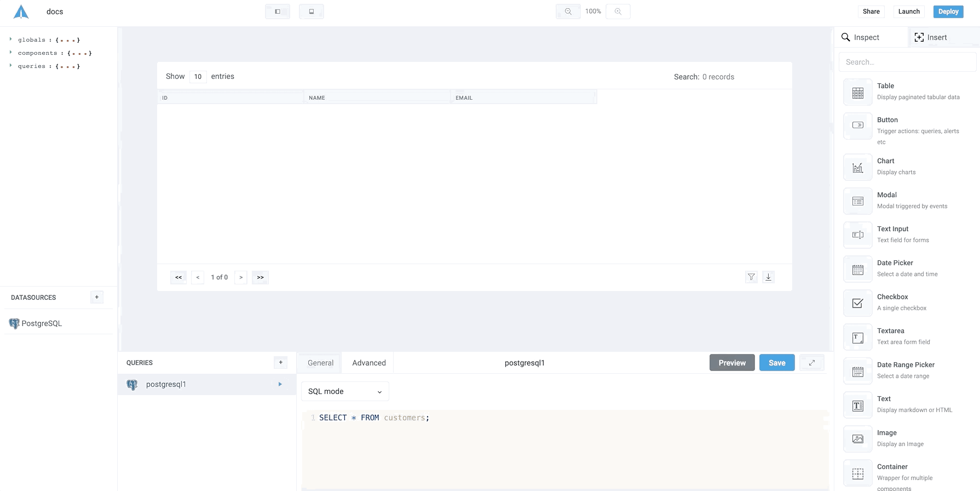
Task: Open the SQL mode dropdown
Action: tap(345, 391)
